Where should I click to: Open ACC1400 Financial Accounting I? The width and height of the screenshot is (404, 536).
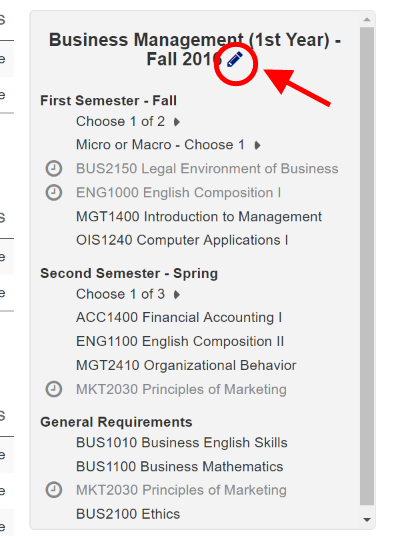tap(179, 317)
